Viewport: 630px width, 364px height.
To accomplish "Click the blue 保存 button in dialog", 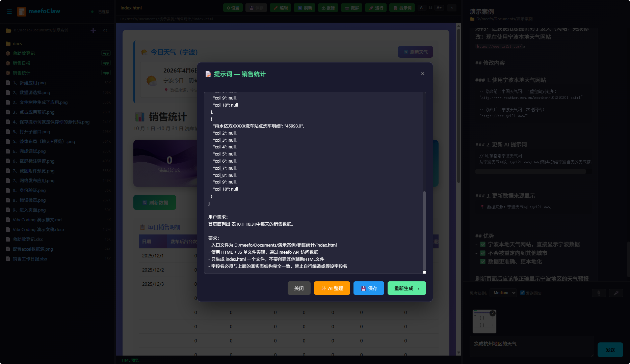I will pyautogui.click(x=369, y=288).
